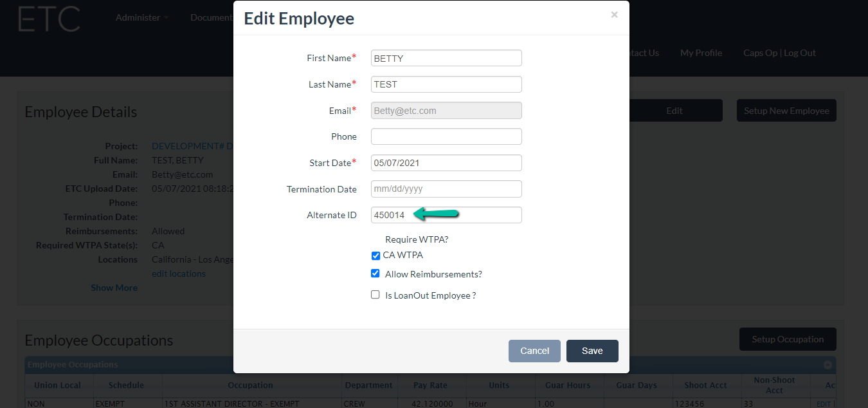Sort by Guar Hours column header
Image resolution: width=868 pixels, height=408 pixels.
click(x=568, y=385)
